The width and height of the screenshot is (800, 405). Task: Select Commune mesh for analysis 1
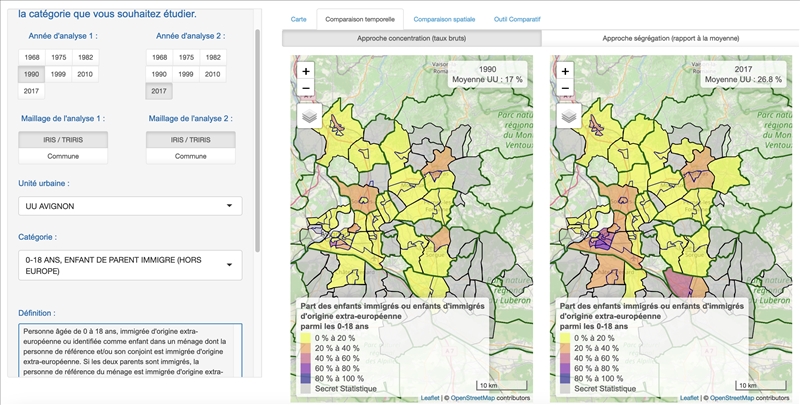coord(63,156)
